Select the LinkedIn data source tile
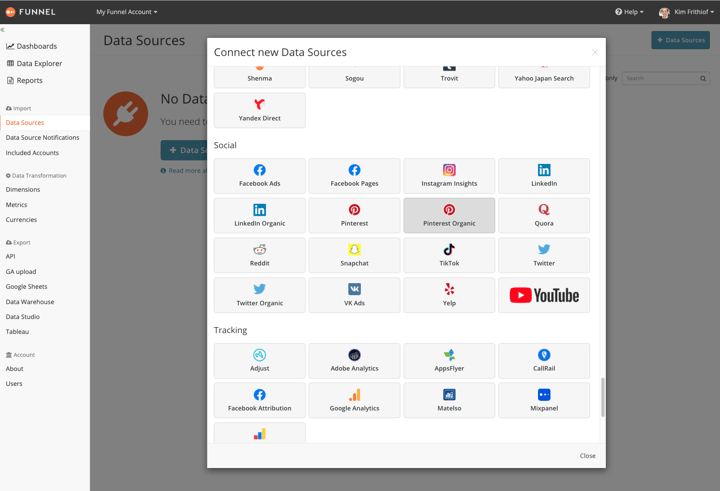The width and height of the screenshot is (720, 491). (x=544, y=176)
